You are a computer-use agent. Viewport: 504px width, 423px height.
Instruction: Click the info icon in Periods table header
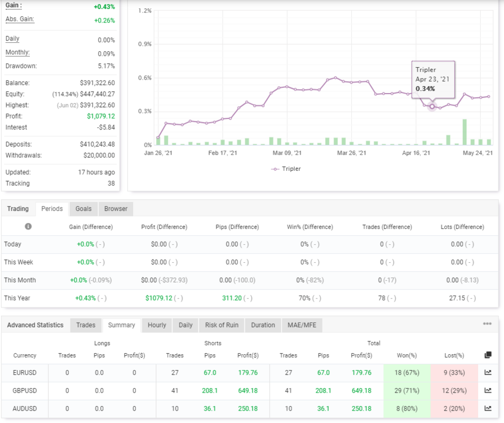[28, 227]
